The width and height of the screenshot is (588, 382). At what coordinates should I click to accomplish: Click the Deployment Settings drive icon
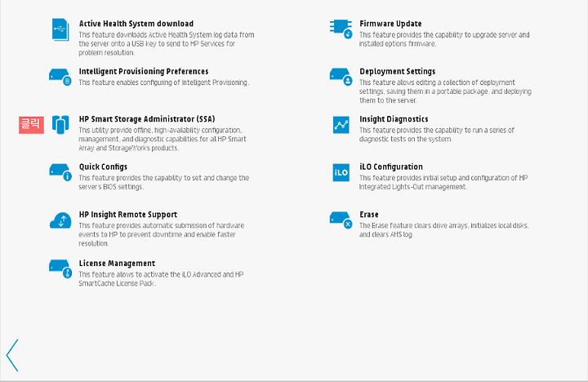341,77
